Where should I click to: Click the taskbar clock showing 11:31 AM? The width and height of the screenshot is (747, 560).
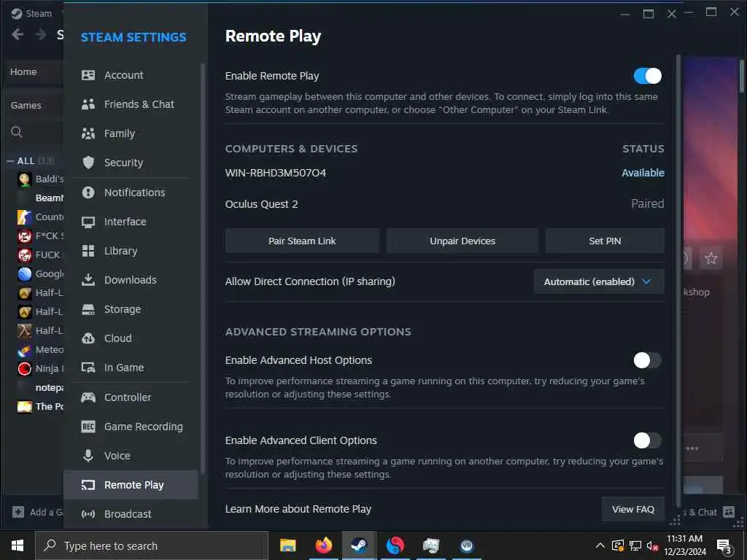coord(684,545)
